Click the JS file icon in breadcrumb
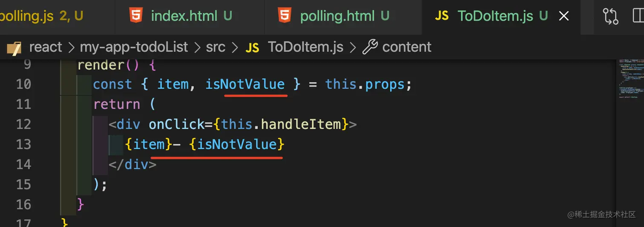644x227 pixels. coord(252,48)
